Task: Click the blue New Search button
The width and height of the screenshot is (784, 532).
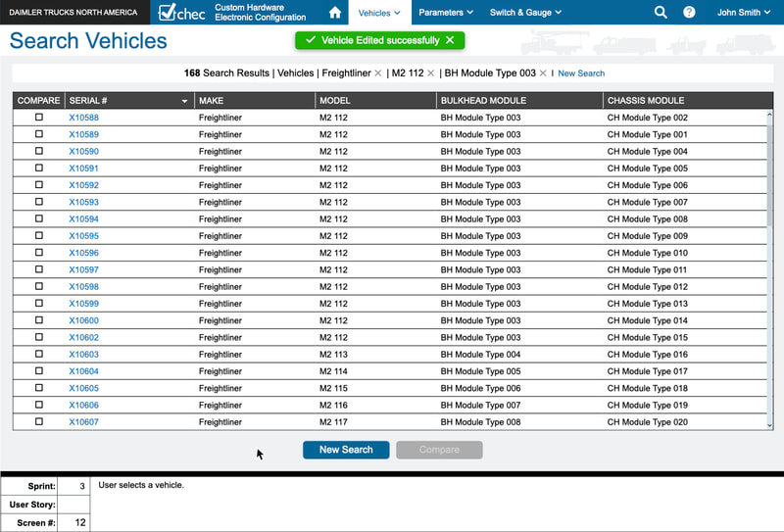Action: (x=346, y=450)
